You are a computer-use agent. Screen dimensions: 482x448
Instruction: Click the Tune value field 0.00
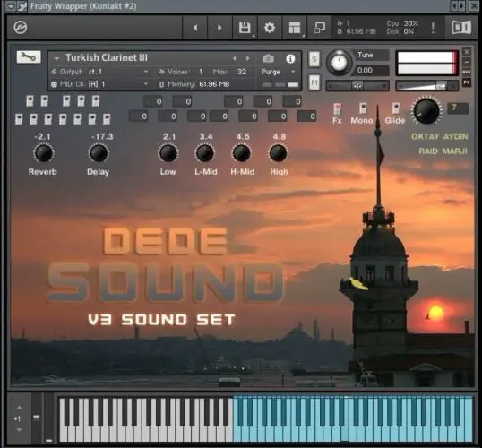[x=371, y=71]
